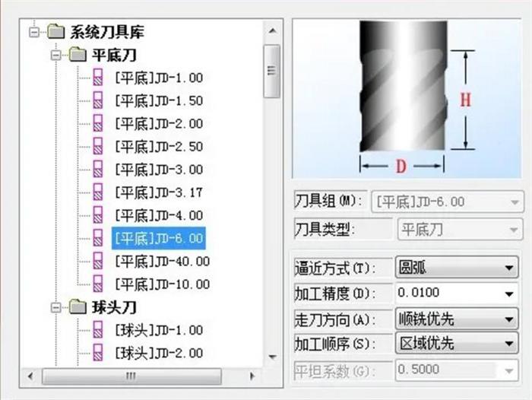Click the 加工顺序(S) label

click(335, 344)
